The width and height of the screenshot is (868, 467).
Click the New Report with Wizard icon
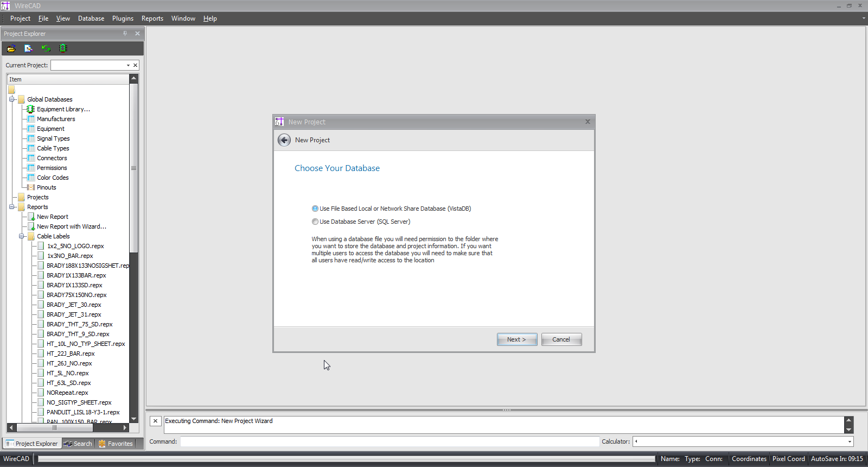click(31, 226)
